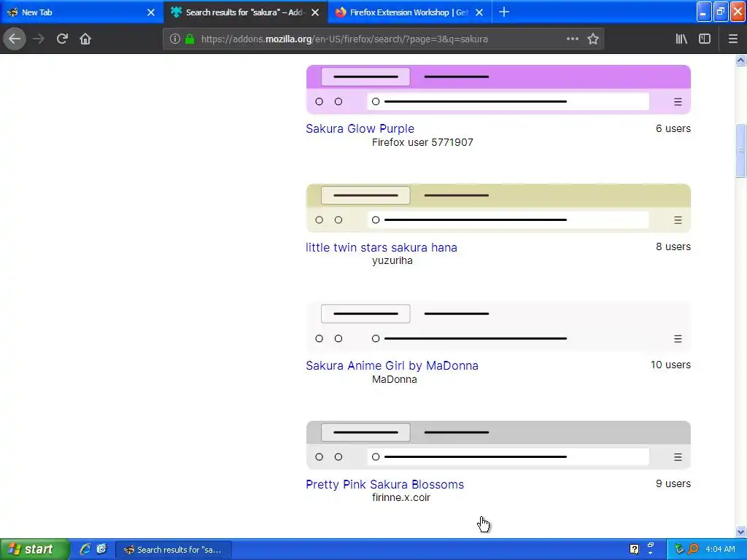This screenshot has width=747, height=560.
Task: Click the 9 users count
Action: [x=673, y=483]
